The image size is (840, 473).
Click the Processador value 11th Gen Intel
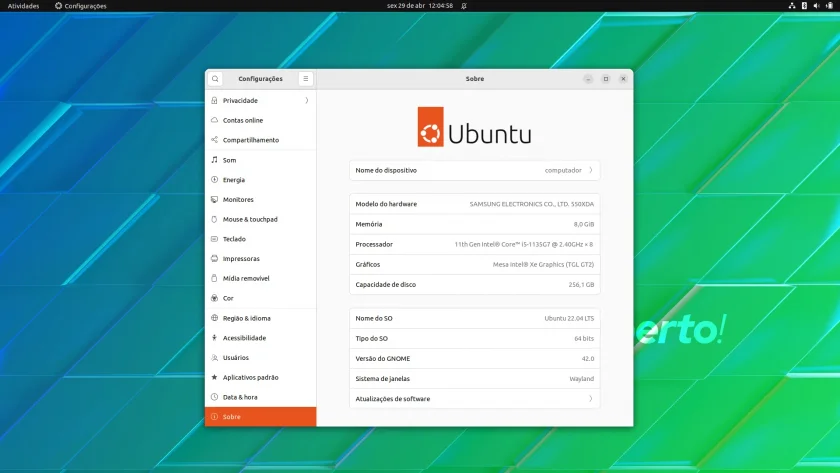click(x=523, y=244)
